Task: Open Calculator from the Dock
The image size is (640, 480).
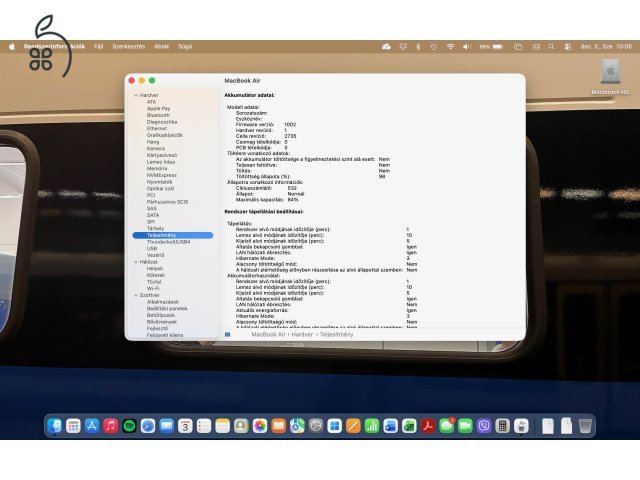Action: coord(502,426)
